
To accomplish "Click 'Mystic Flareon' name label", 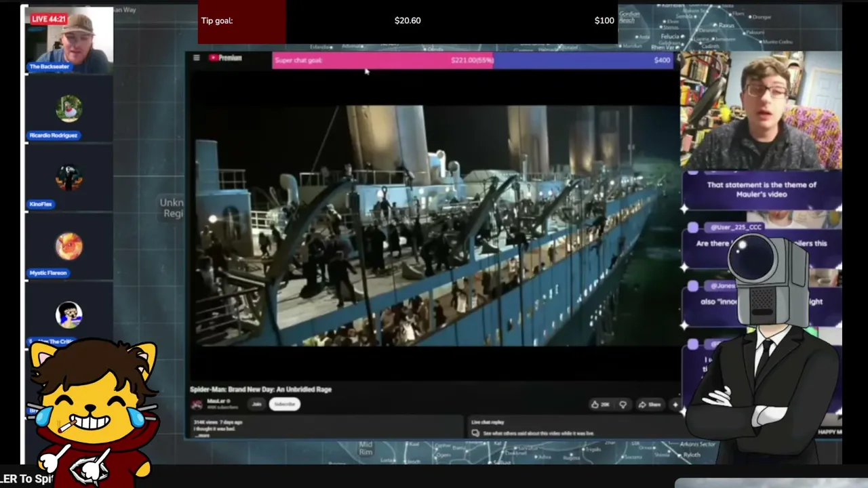I will coord(48,273).
